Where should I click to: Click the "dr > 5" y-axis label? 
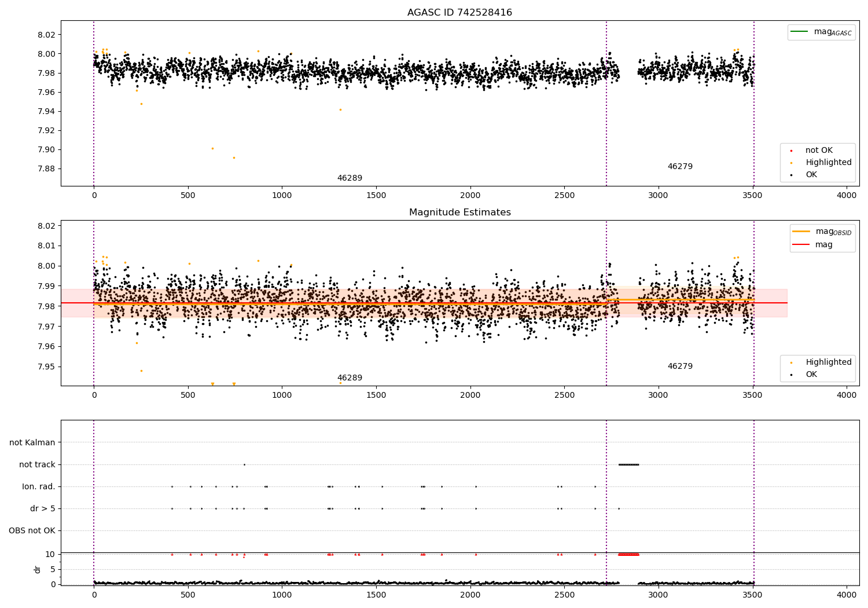pyautogui.click(x=43, y=508)
